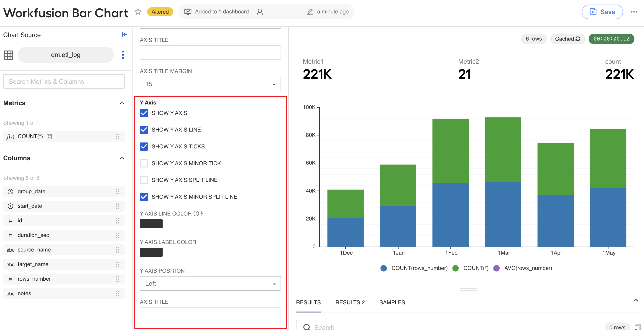Collapse the Metrics section
This screenshot has width=644, height=330.
click(122, 103)
